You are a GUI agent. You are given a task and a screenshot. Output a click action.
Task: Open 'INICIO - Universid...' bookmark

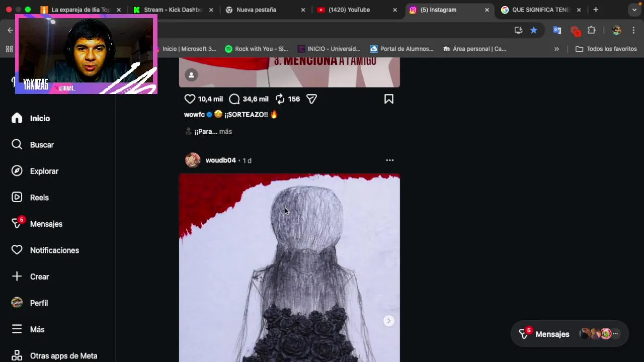(x=329, y=49)
